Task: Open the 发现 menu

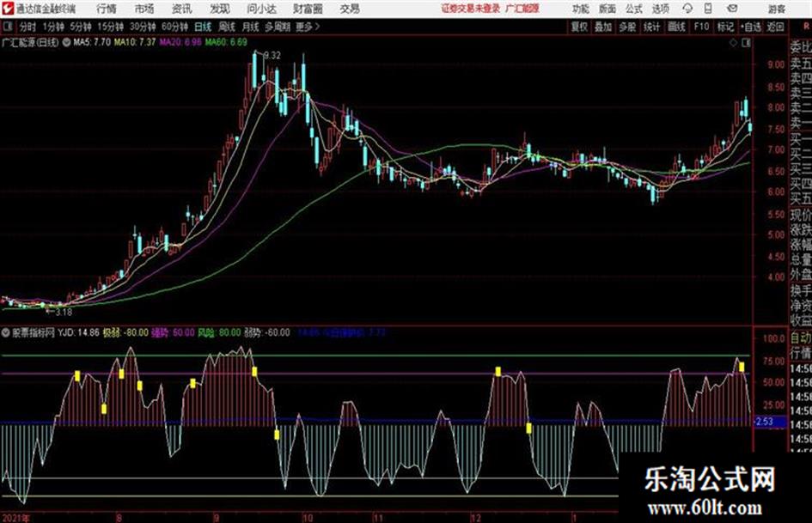Action: [220, 9]
